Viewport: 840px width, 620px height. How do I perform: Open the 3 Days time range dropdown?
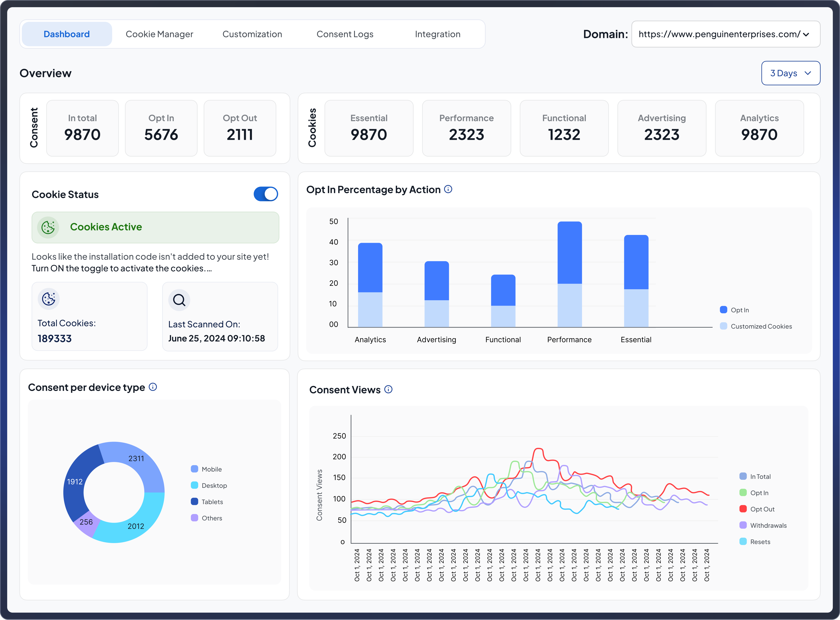pyautogui.click(x=790, y=73)
